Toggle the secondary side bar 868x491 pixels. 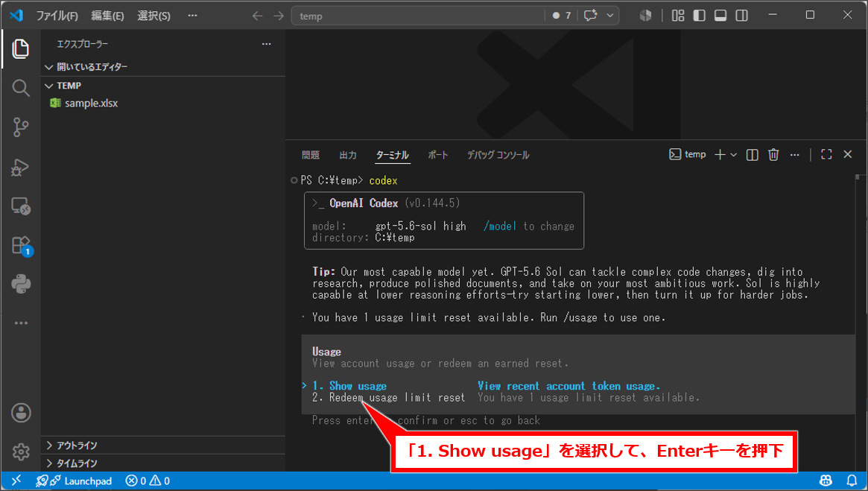click(x=742, y=16)
